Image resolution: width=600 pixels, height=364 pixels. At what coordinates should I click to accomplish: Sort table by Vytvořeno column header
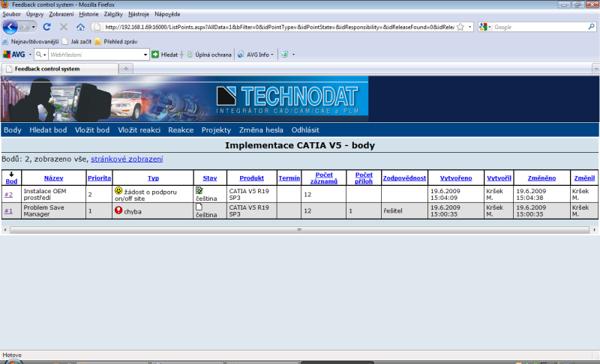point(456,178)
